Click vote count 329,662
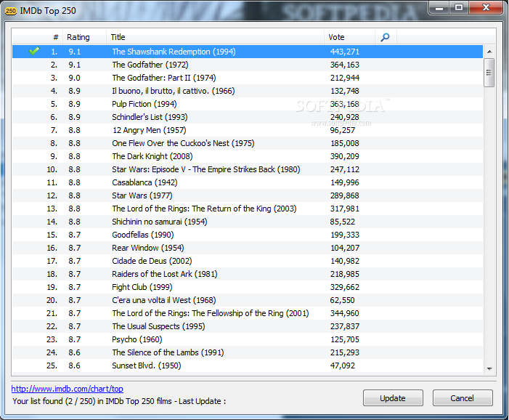The height and width of the screenshot is (420, 509). click(345, 287)
